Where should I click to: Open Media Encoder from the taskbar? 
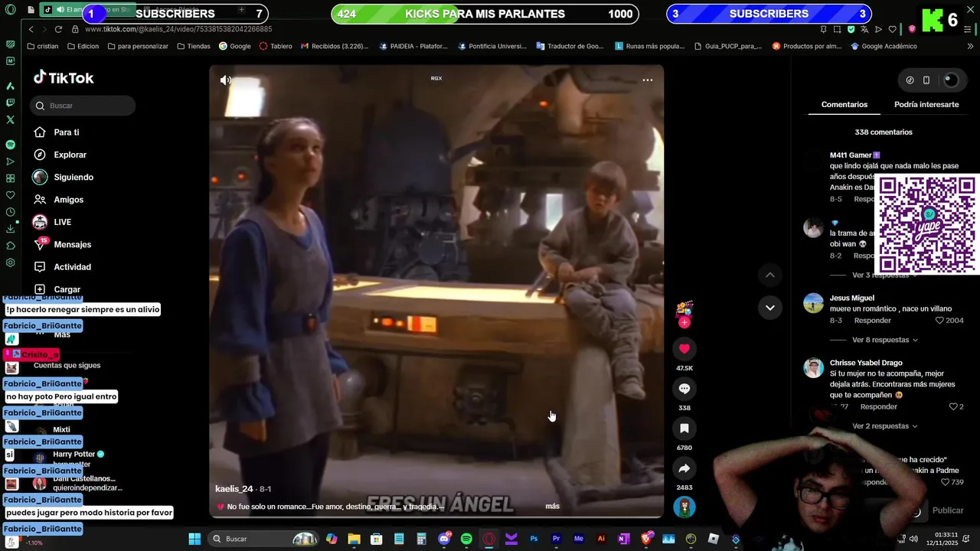pyautogui.click(x=579, y=539)
